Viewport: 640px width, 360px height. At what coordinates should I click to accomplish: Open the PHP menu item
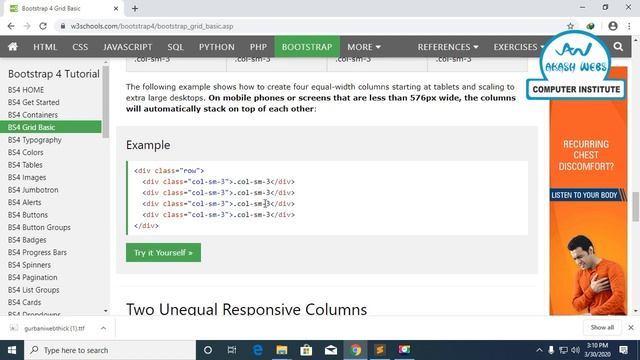(258, 47)
